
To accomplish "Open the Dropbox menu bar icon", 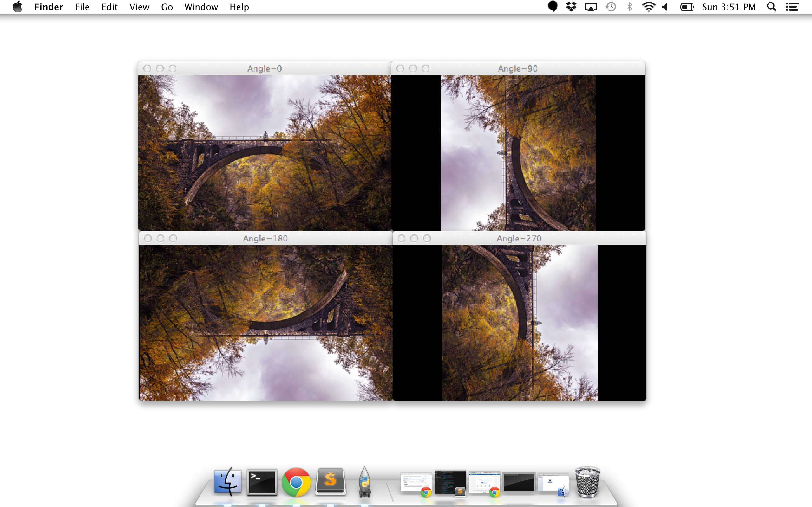I will pyautogui.click(x=571, y=7).
